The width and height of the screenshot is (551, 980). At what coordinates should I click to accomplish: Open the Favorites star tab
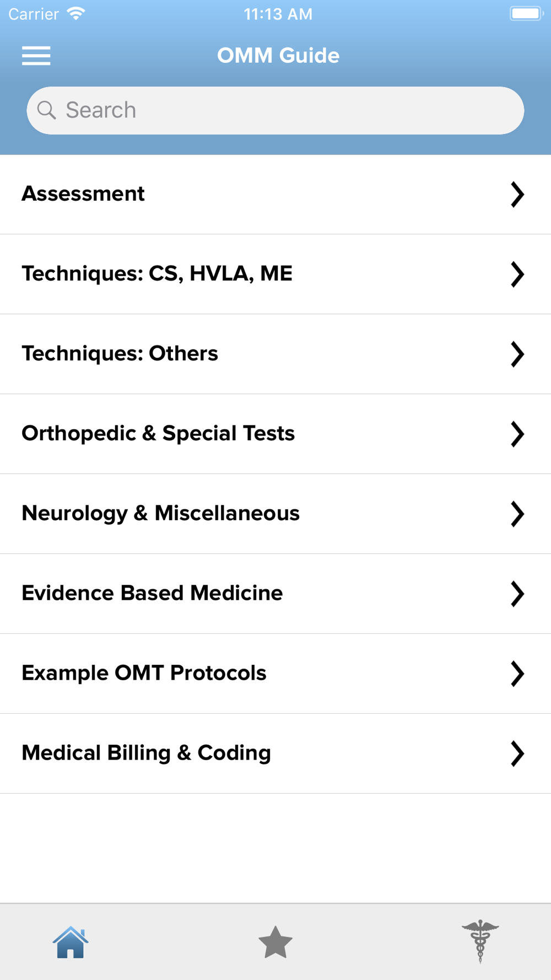275,942
